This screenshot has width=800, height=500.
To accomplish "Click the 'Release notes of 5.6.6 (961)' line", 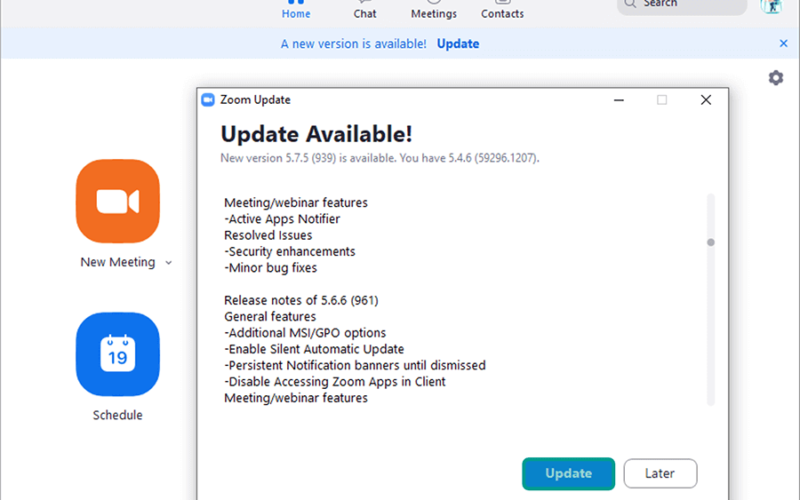I will point(301,301).
